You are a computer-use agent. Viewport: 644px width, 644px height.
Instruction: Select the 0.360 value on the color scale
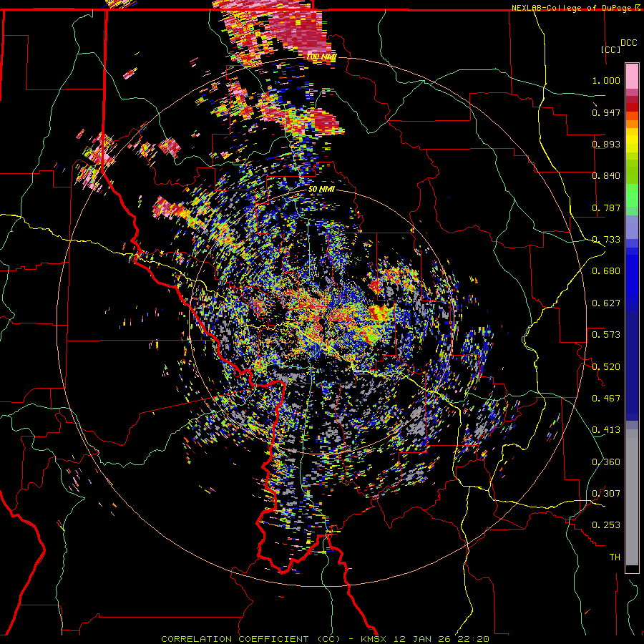(x=606, y=462)
